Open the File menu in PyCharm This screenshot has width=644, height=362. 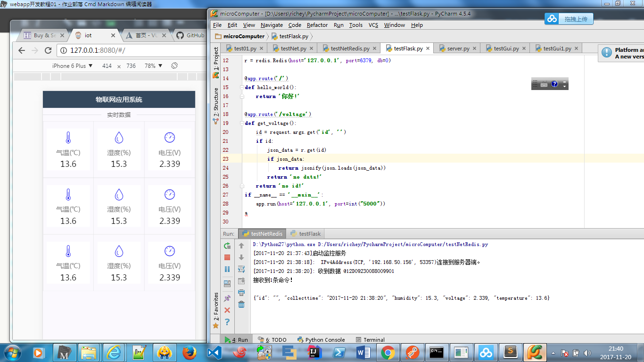point(217,25)
